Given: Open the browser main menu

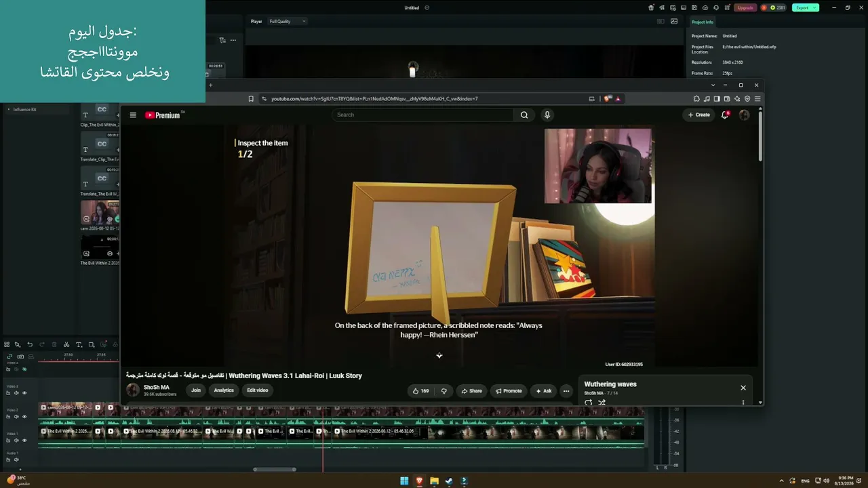Looking at the screenshot, I should (x=757, y=99).
